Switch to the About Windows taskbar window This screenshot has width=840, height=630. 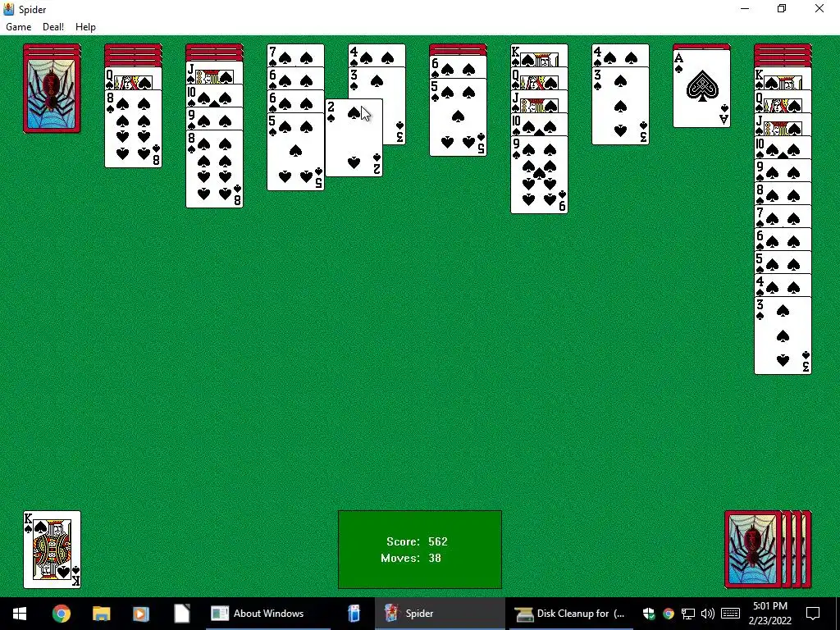268,614
